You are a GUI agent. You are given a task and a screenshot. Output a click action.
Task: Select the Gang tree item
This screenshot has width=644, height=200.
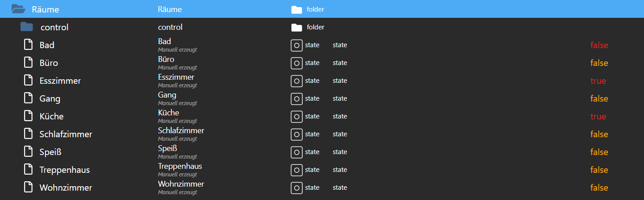pos(50,98)
